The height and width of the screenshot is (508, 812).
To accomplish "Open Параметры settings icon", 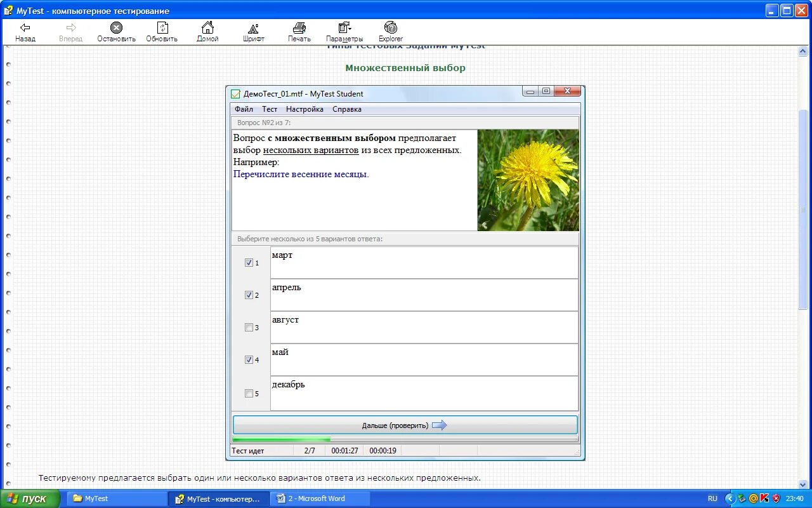I will 344,27.
